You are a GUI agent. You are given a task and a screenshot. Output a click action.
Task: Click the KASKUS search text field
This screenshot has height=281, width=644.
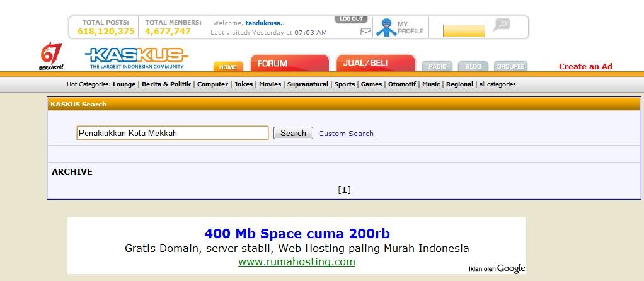(x=173, y=133)
